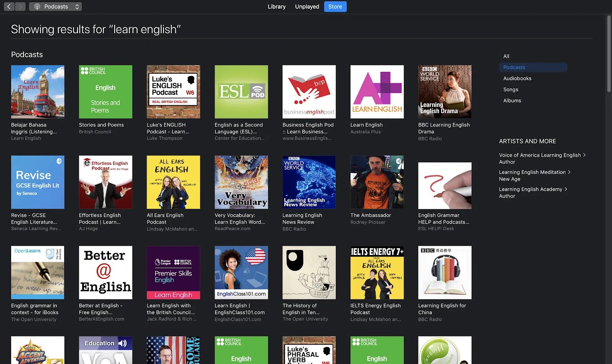The height and width of the screenshot is (364, 612).
Task: Switch to the Unplayed tab
Action: (307, 6)
